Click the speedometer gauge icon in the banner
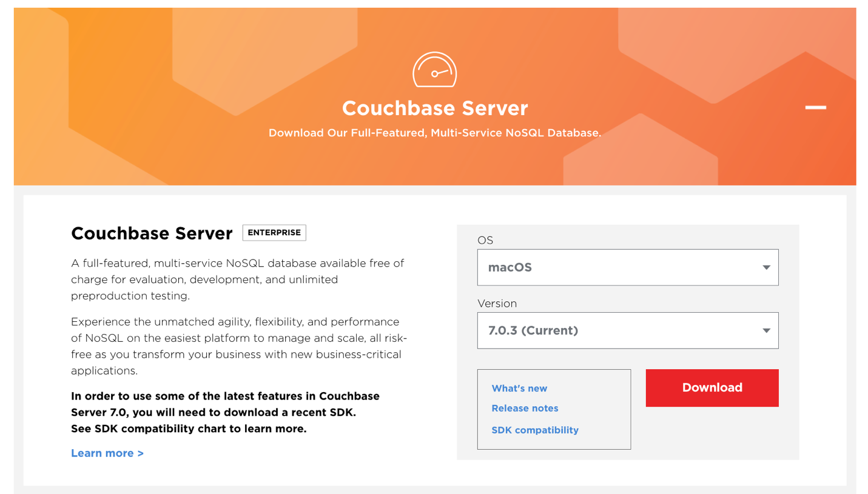Image resolution: width=868 pixels, height=494 pixels. pos(434,69)
